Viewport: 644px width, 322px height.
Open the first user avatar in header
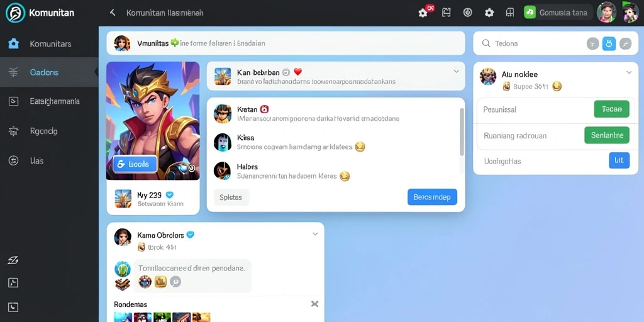click(x=606, y=13)
